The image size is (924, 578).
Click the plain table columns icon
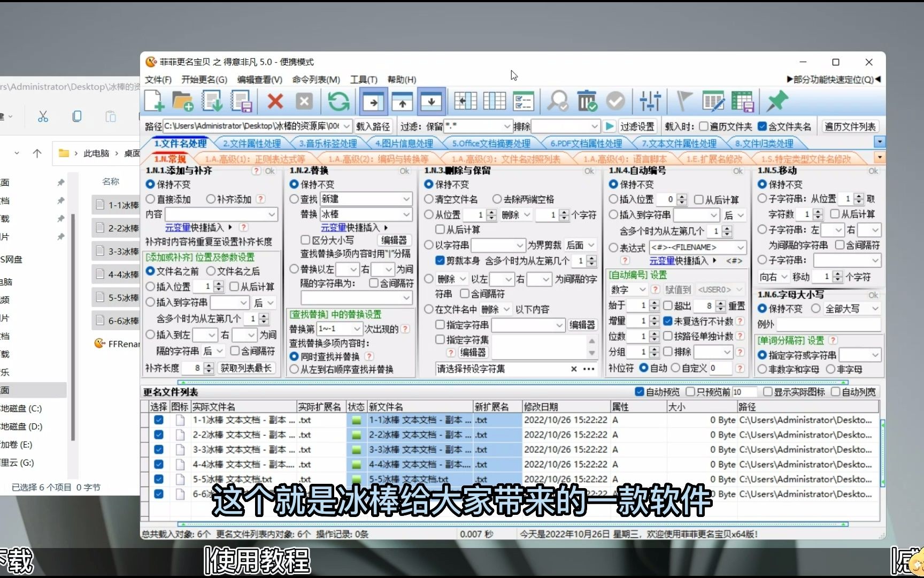(x=494, y=101)
